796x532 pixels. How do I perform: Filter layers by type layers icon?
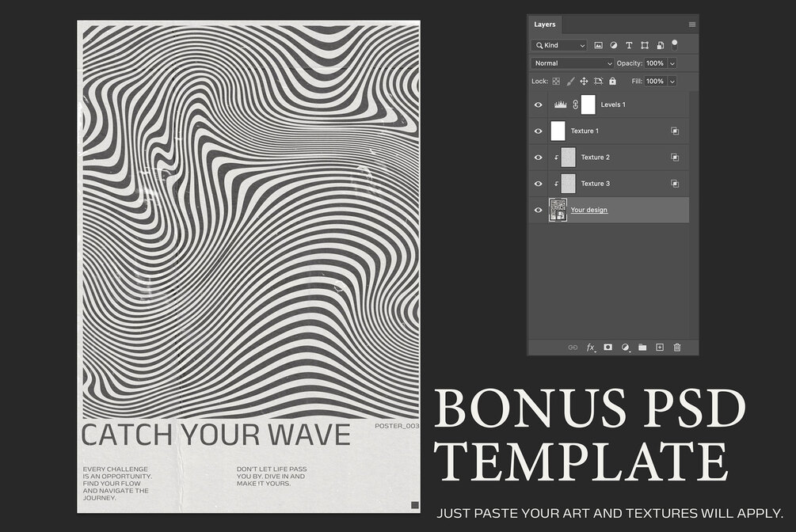(629, 45)
